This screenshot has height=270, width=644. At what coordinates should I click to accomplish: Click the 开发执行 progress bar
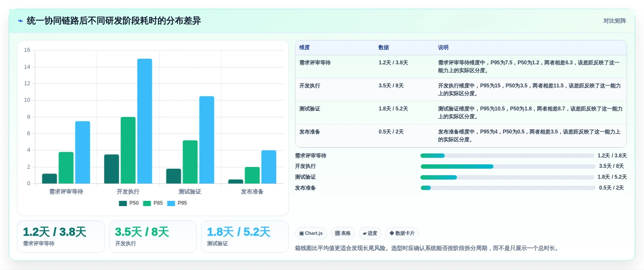pyautogui.click(x=508, y=167)
